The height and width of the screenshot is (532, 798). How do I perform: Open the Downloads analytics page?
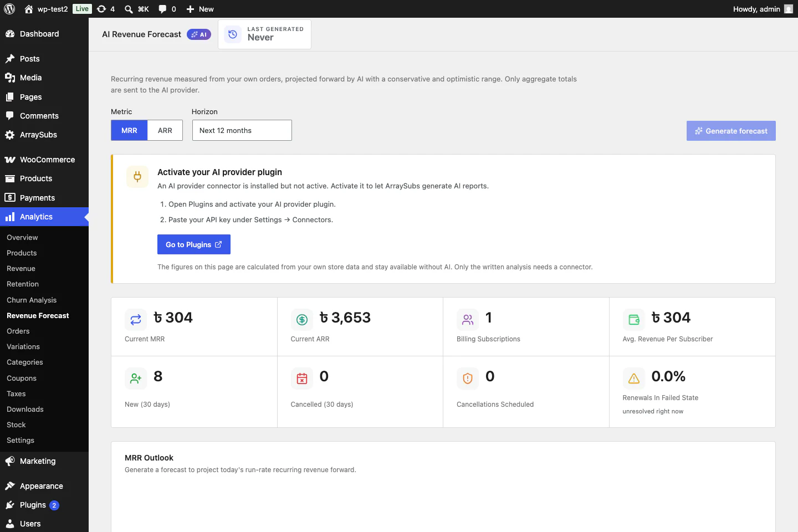(25, 409)
